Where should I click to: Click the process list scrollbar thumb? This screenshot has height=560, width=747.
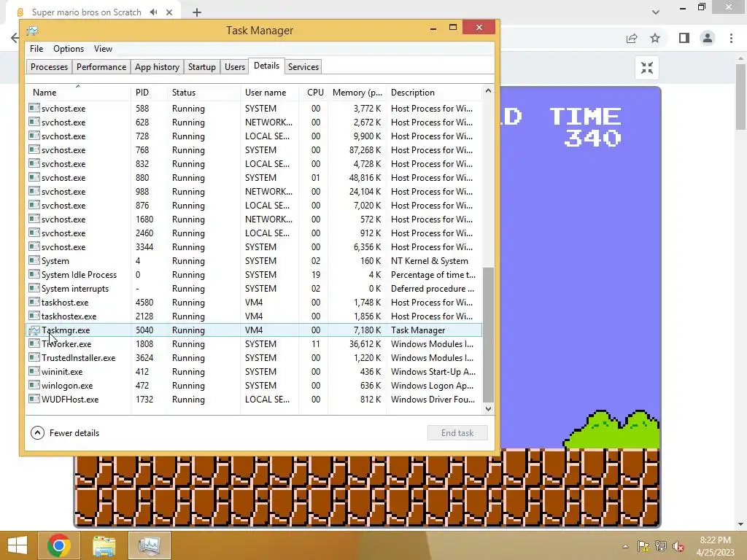tap(488, 335)
